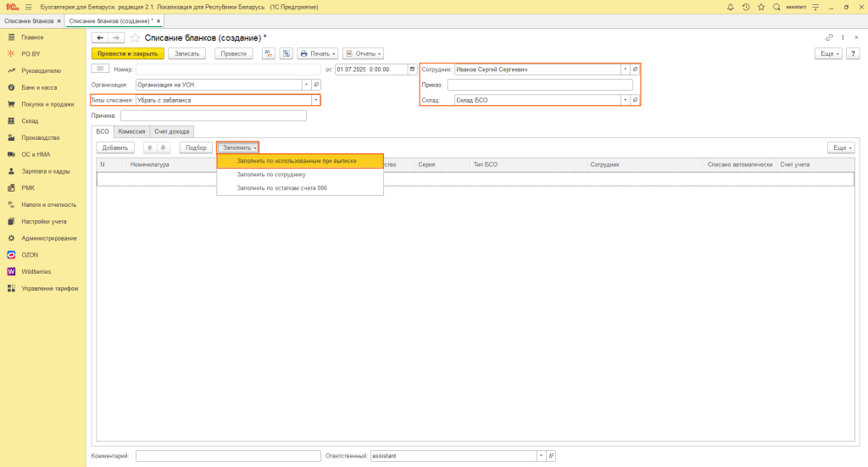Click Подбор button

tap(196, 147)
